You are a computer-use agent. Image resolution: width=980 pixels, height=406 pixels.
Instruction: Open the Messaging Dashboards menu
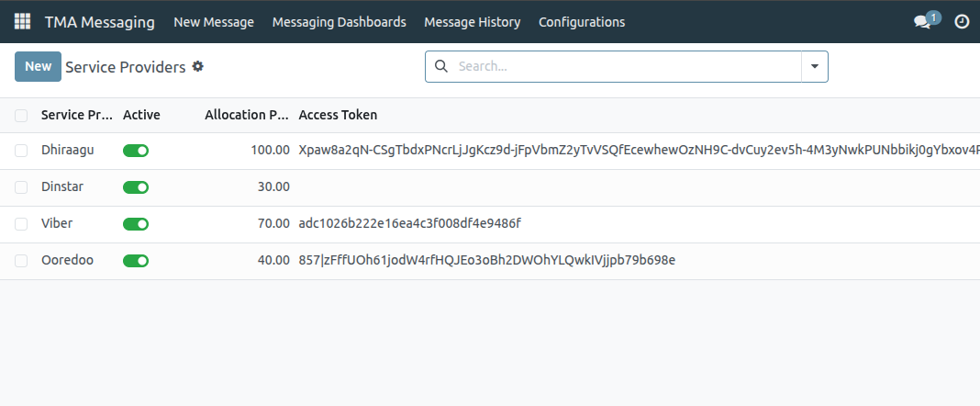[x=339, y=22]
